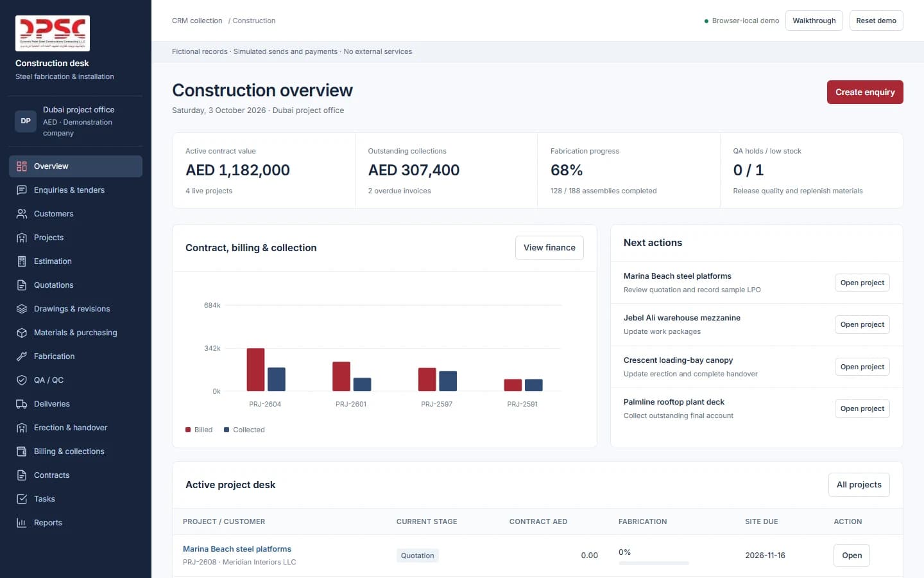Click the Drawings & revisions layers icon
Screen dimensions: 924x578
(22, 309)
